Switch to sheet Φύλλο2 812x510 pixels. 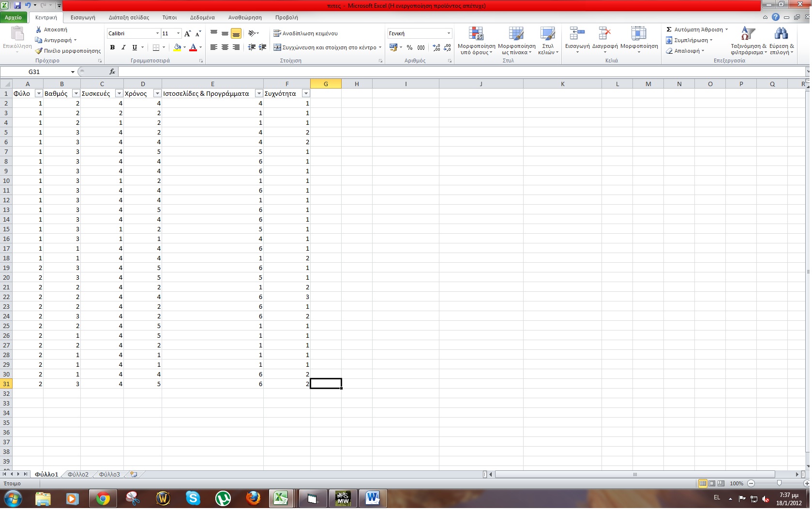[78, 475]
